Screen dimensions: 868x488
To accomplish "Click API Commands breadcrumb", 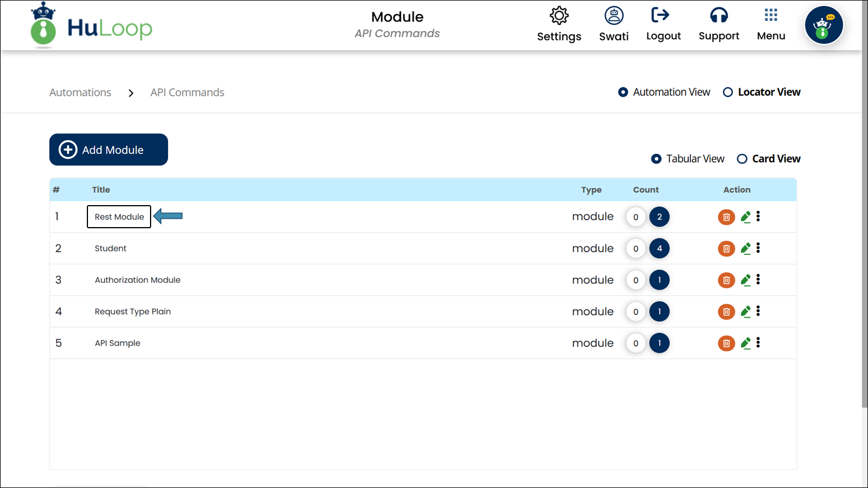I will (187, 92).
